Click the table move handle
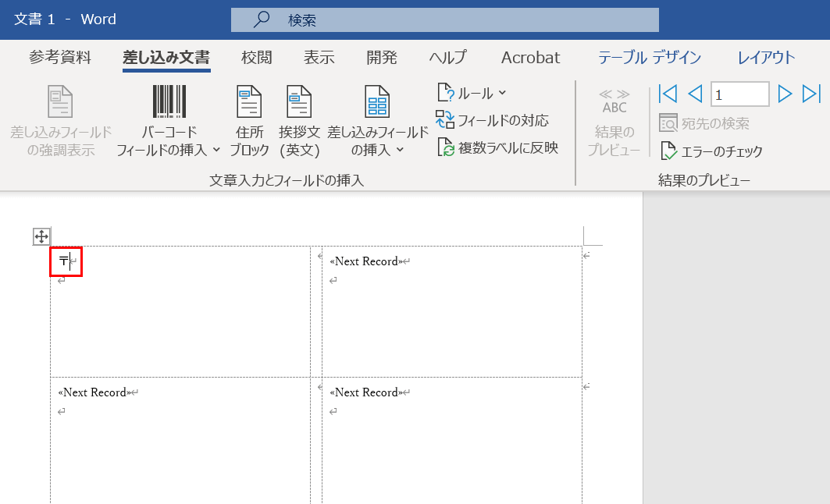The width and height of the screenshot is (830, 504). click(41, 236)
